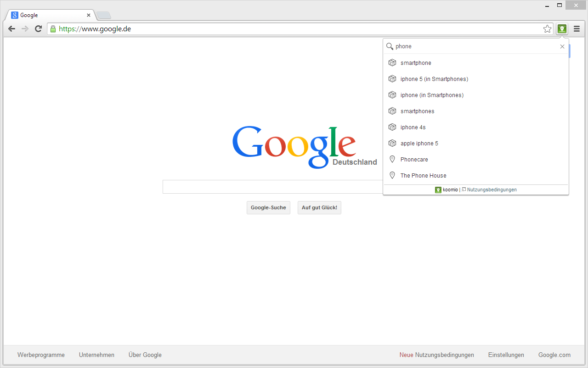Screen dimensions: 588x368
Task: Click the location pin beside The Phone House
Action: point(392,175)
